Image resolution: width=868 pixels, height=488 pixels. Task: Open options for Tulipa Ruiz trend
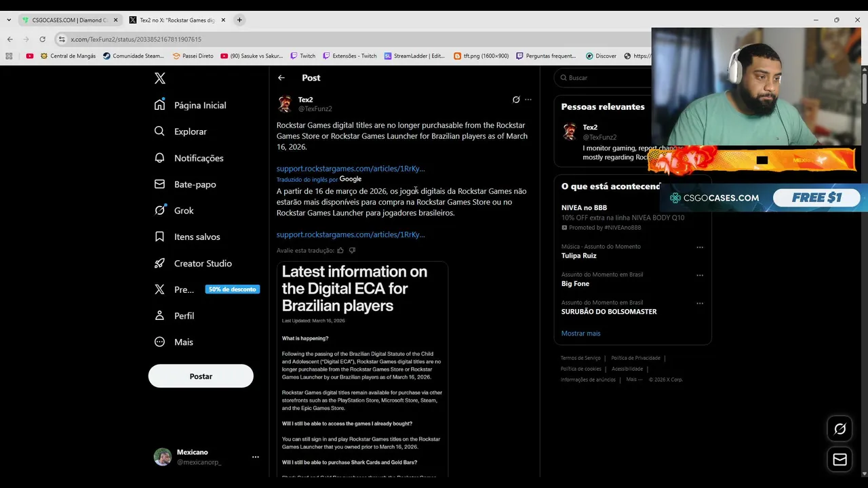700,247
